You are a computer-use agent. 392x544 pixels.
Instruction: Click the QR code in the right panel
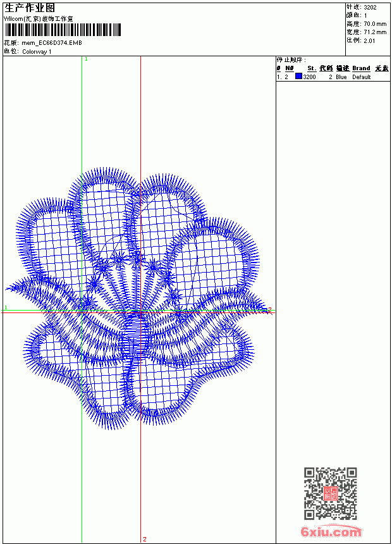pos(330,493)
